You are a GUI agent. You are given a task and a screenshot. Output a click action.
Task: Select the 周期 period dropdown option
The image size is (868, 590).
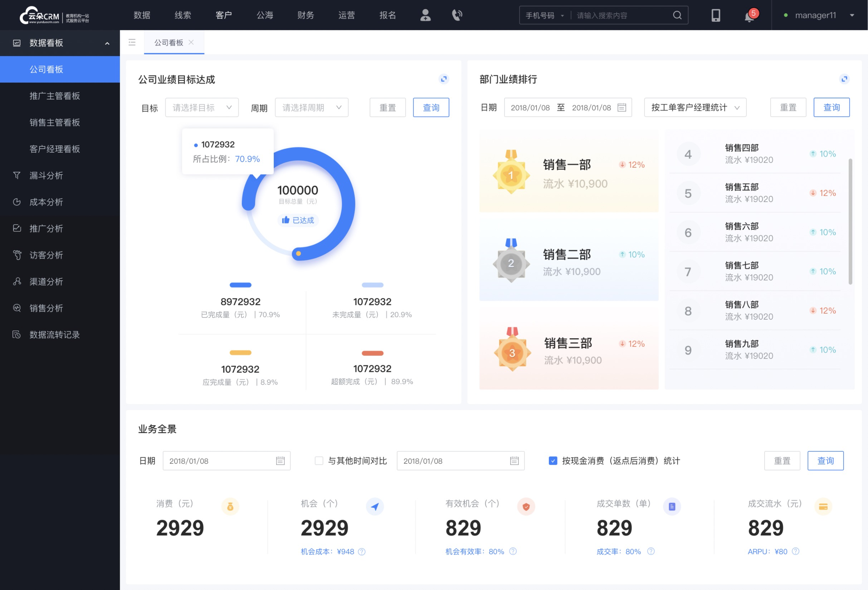coord(310,107)
